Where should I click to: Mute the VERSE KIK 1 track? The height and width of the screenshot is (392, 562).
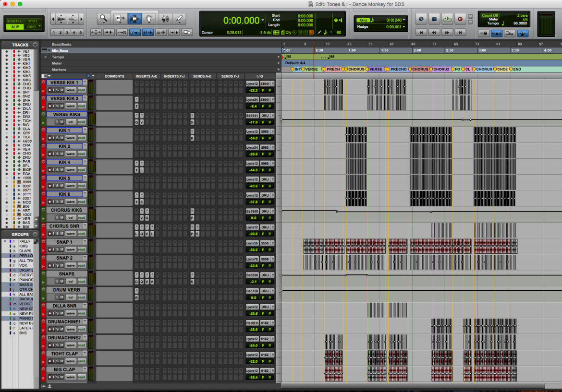pyautogui.click(x=61, y=90)
